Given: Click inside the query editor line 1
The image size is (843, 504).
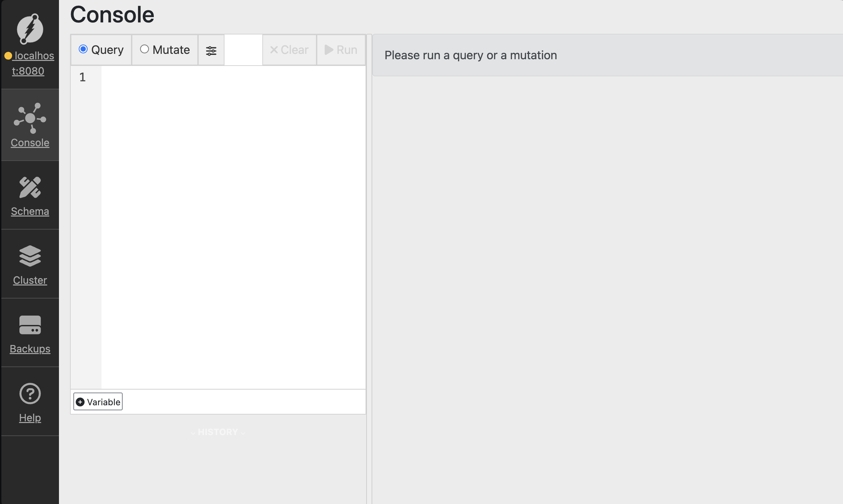Looking at the screenshot, I should coord(231,77).
